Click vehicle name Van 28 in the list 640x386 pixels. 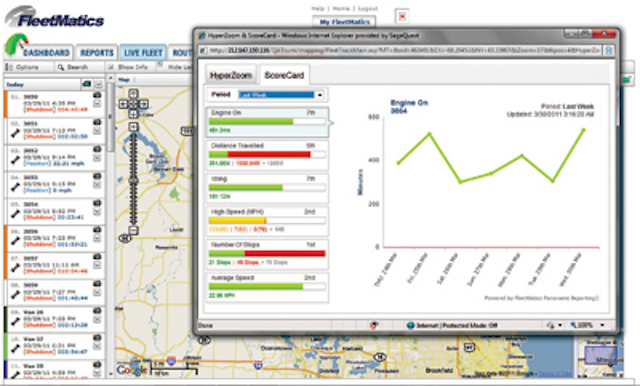click(x=33, y=366)
